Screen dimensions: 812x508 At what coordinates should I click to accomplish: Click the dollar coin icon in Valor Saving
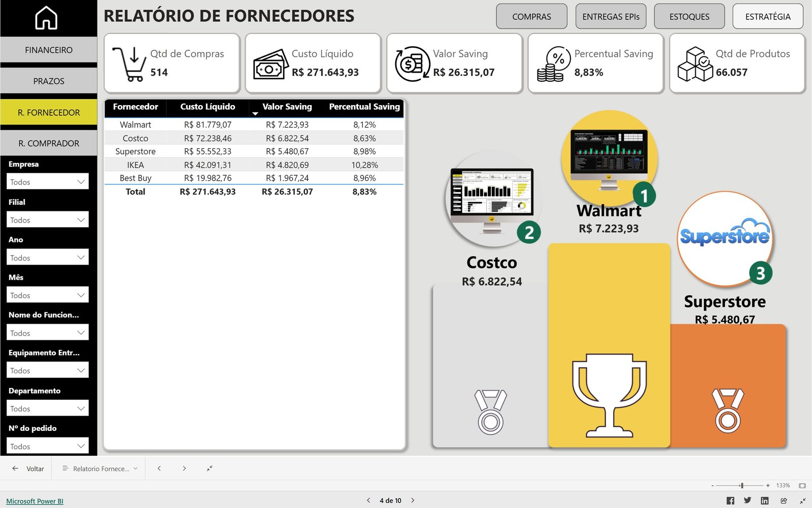[413, 64]
